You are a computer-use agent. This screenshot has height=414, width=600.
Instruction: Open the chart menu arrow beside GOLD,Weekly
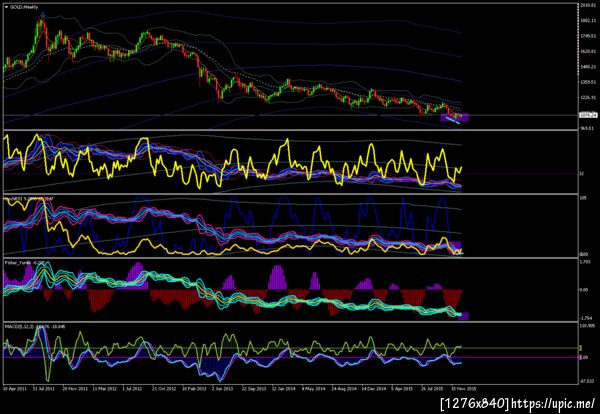(7, 7)
